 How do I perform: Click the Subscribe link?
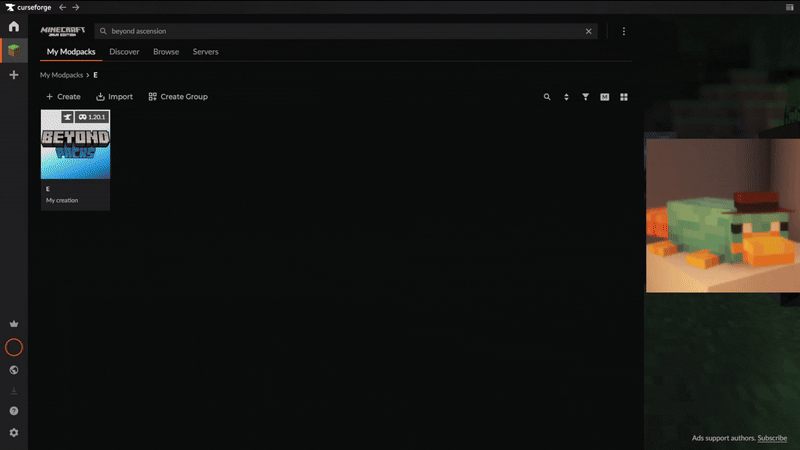click(x=772, y=438)
